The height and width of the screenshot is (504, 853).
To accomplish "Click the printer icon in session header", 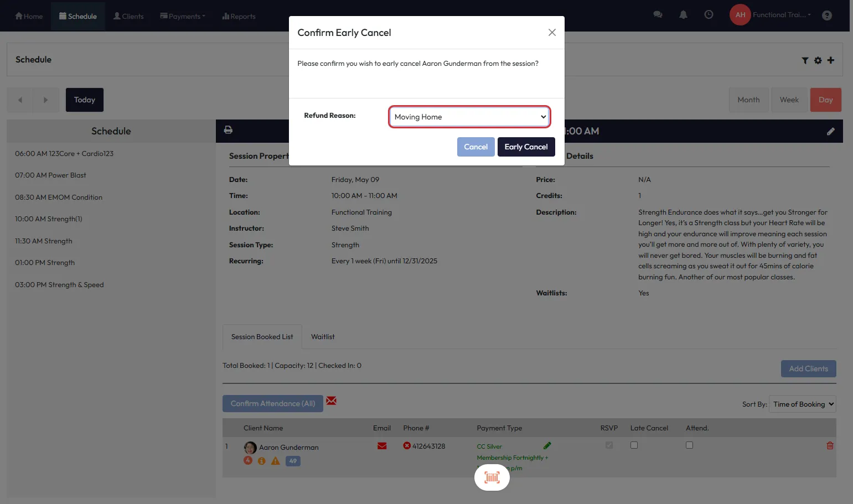I will click(228, 130).
